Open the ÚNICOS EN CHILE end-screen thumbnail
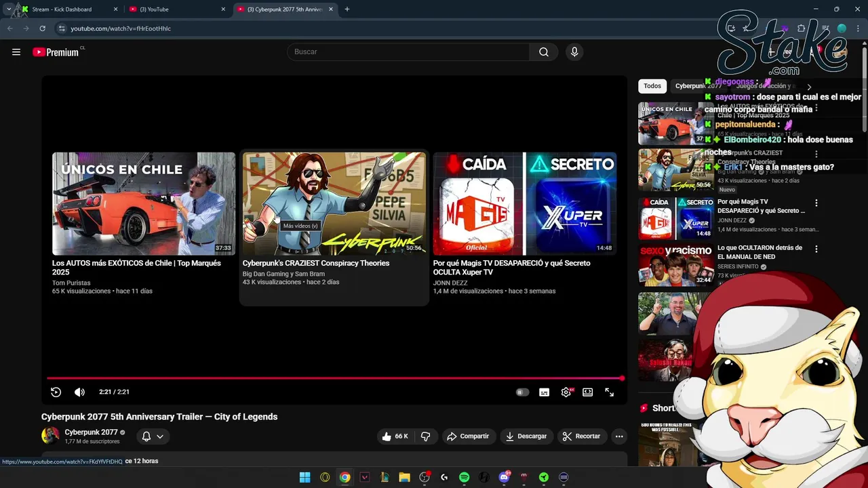 coord(144,203)
